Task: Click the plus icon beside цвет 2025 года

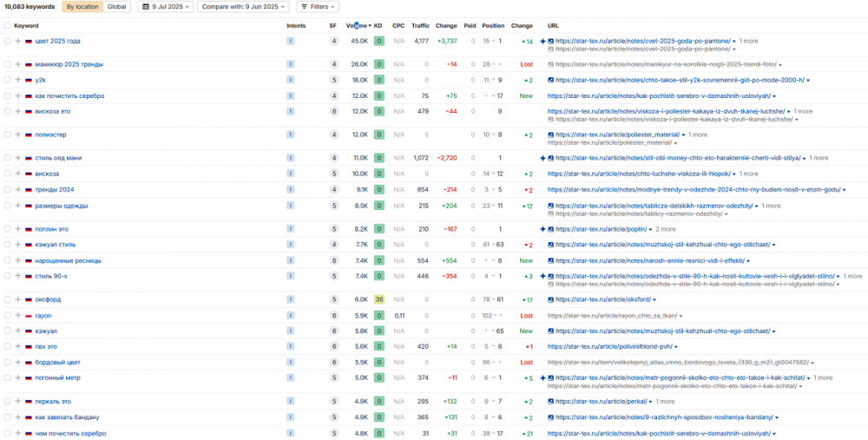Action: click(17, 41)
